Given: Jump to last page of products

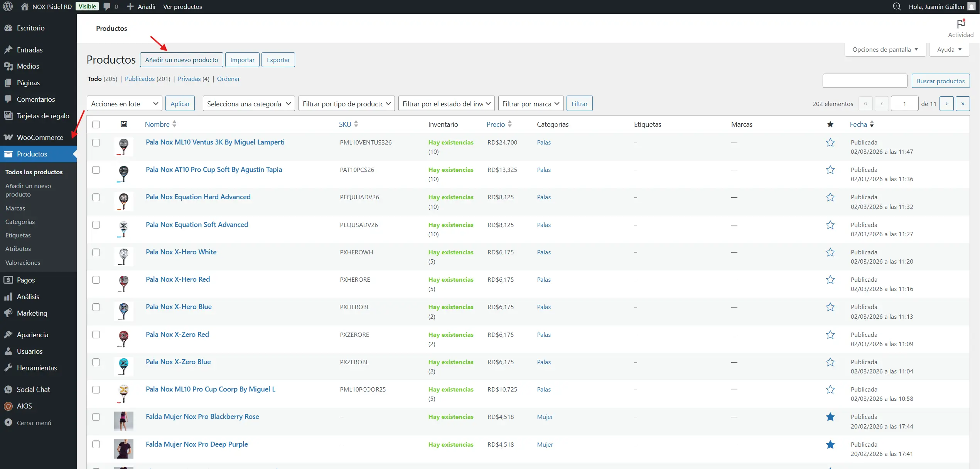Looking at the screenshot, I should click(x=963, y=104).
